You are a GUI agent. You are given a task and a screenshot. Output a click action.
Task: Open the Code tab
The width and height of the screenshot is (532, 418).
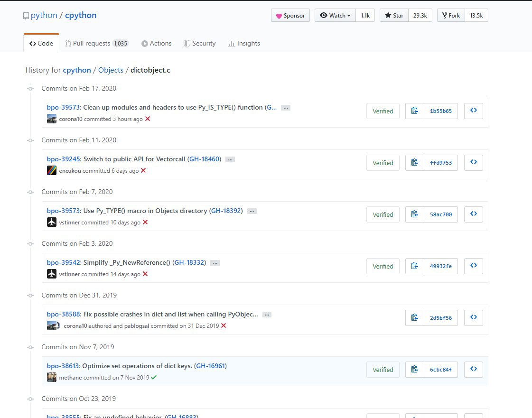[41, 44]
